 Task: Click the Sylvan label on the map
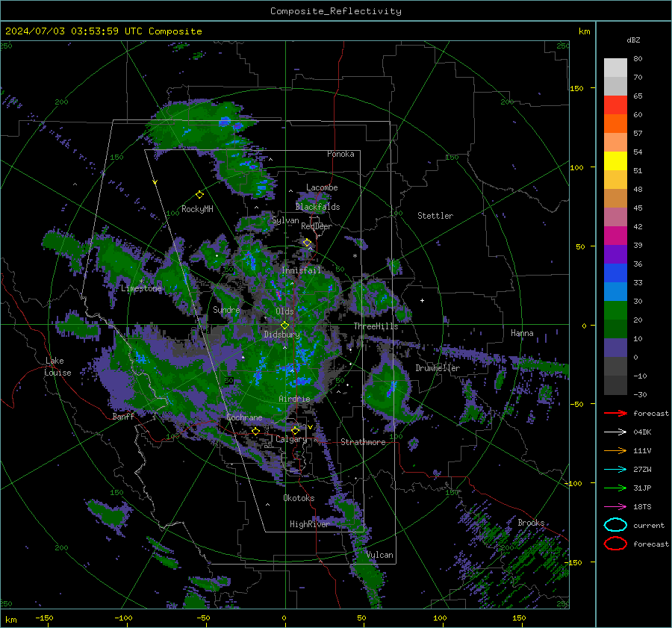tap(285, 221)
